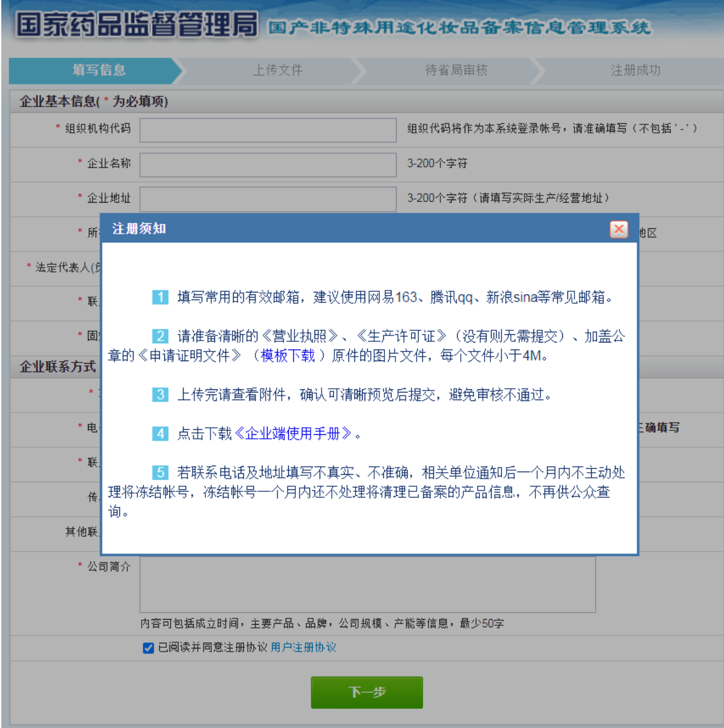The height and width of the screenshot is (728, 724).
Task: Focus the 企业名称 text box
Action: click(x=268, y=165)
